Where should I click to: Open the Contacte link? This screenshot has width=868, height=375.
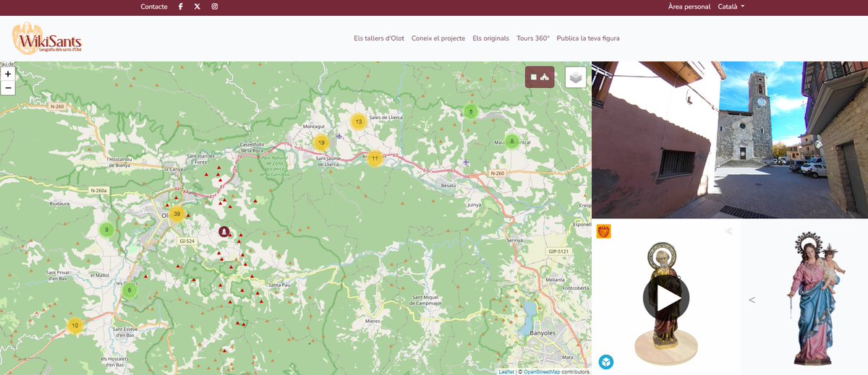[154, 7]
